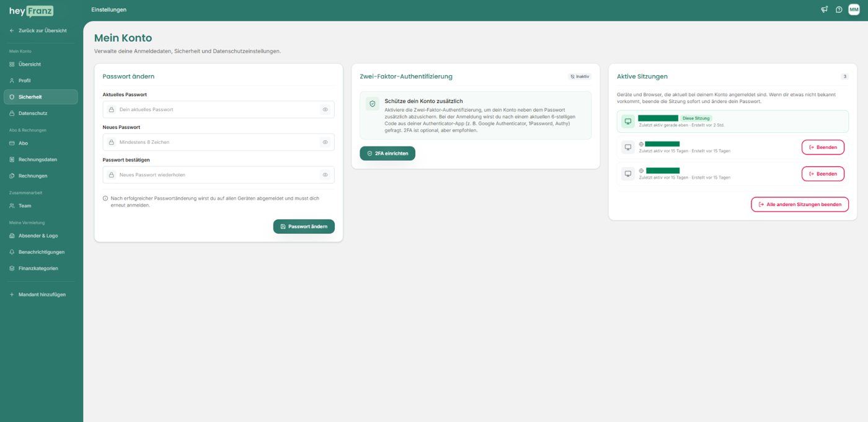The height and width of the screenshot is (422, 868).
Task: Click the Finanzkategorien layers icon
Action: tap(12, 269)
